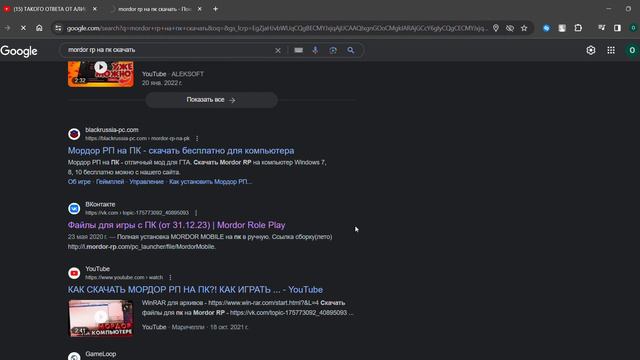
Task: Go to Chrome home page button
Action: click(39, 28)
